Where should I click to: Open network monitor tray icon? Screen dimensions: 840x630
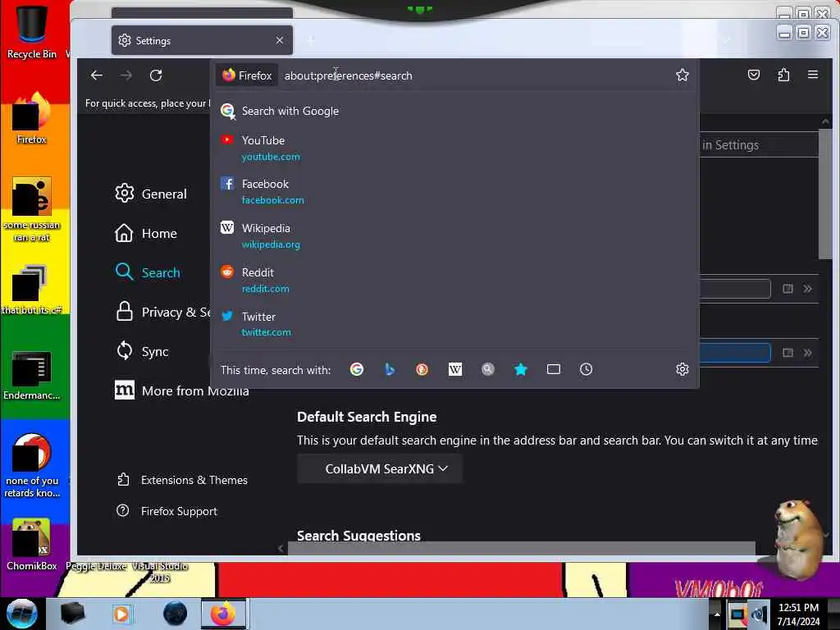[737, 615]
